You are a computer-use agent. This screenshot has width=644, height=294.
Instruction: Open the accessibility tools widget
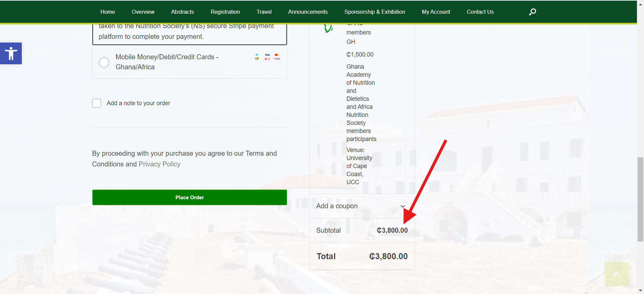(x=11, y=53)
